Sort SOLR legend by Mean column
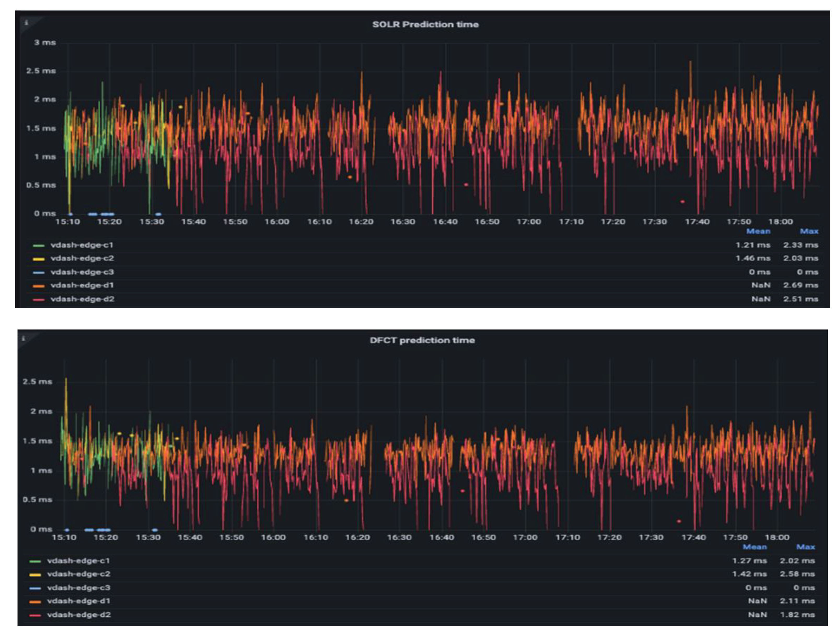Image resolution: width=840 pixels, height=636 pixels. coord(758,231)
